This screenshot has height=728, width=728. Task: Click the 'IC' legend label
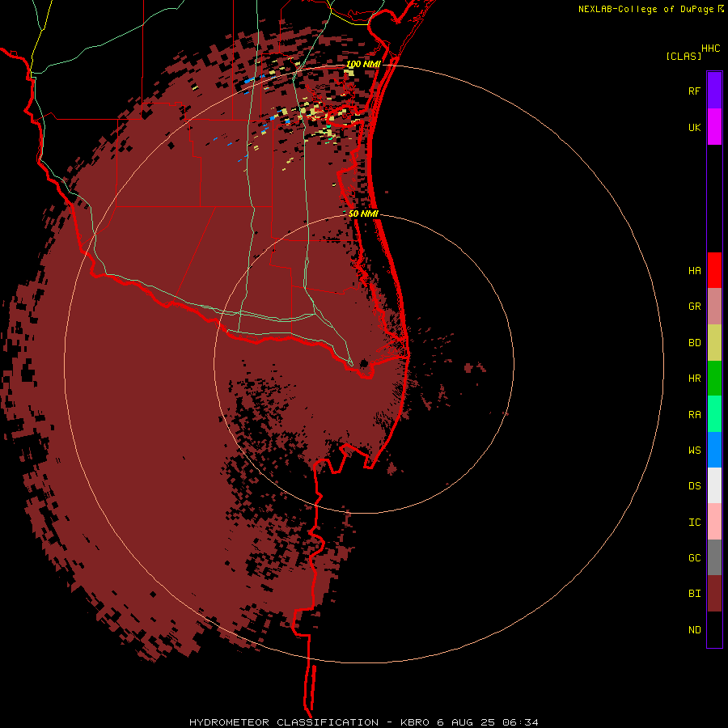click(x=694, y=522)
